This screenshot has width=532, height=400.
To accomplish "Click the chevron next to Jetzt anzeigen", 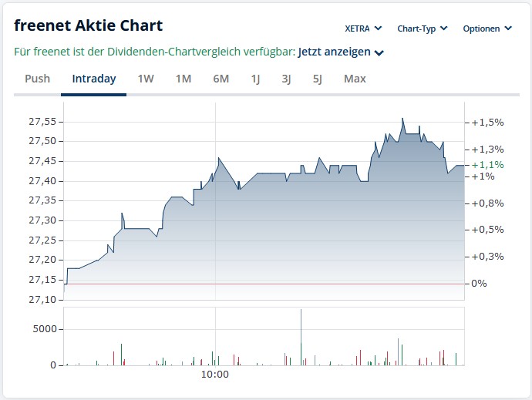I will 379,53.
